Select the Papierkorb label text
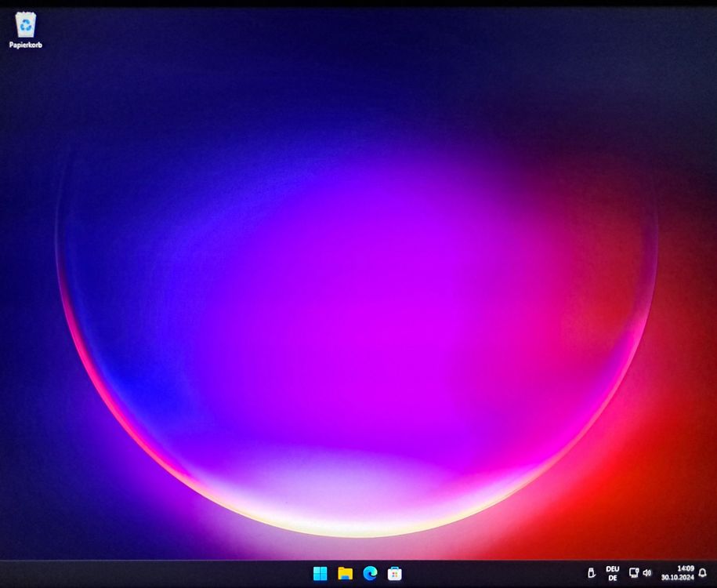The width and height of the screenshot is (717, 588). [26, 45]
